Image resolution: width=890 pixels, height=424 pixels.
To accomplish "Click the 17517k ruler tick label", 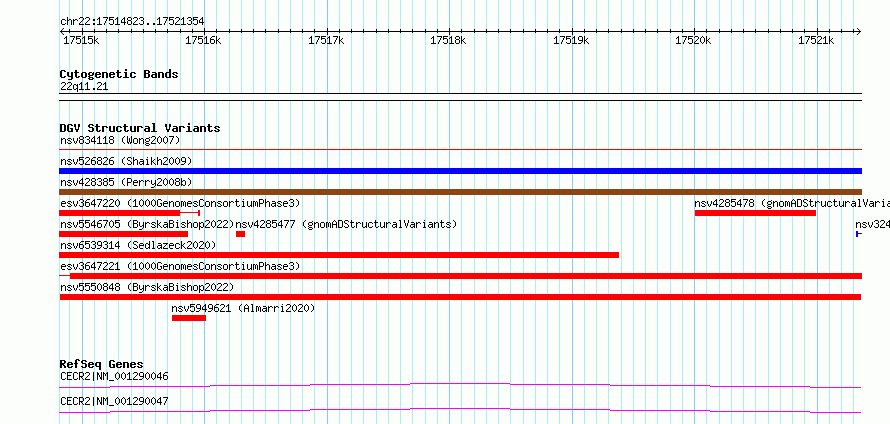I will 326,40.
